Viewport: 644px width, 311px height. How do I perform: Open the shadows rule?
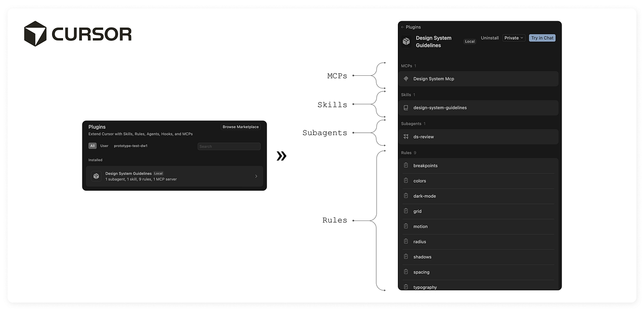[478, 257]
